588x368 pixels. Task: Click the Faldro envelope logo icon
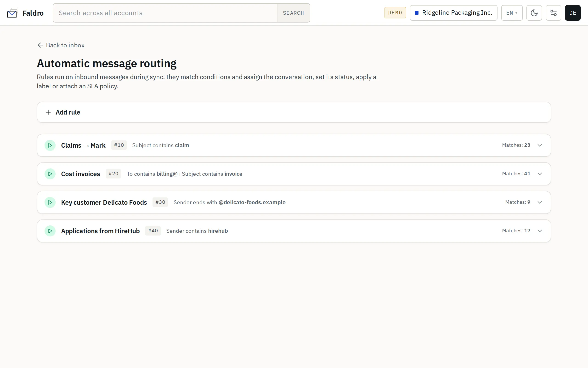pyautogui.click(x=12, y=13)
